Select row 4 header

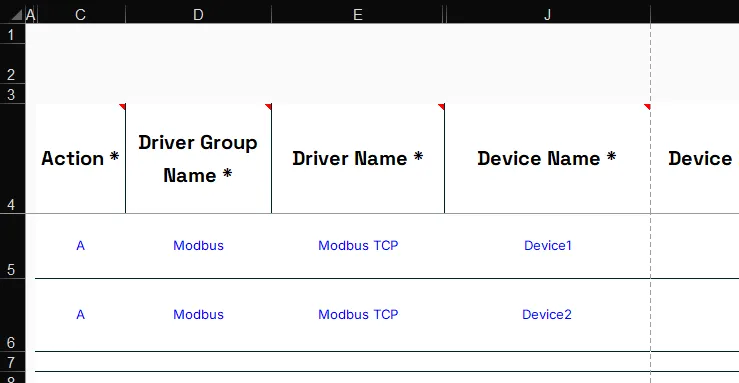pyautogui.click(x=12, y=159)
